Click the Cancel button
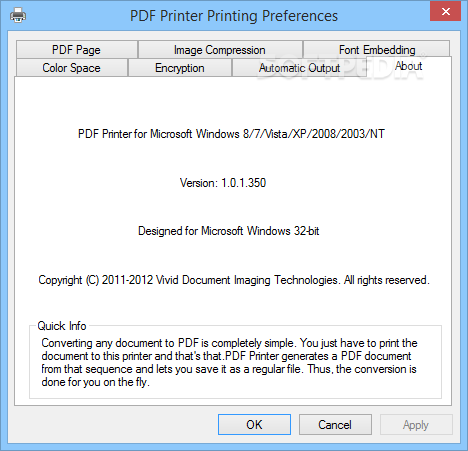 coord(335,424)
